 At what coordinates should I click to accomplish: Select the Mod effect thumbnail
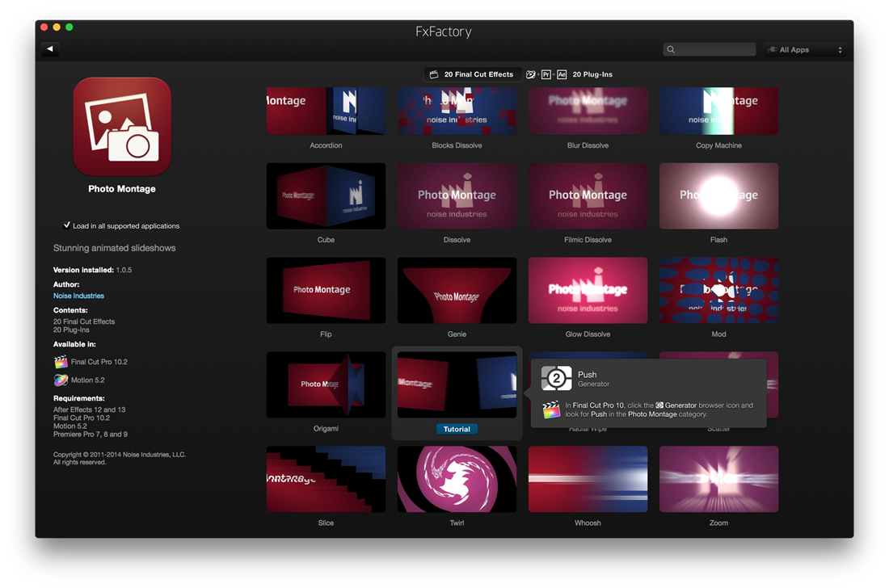click(719, 291)
